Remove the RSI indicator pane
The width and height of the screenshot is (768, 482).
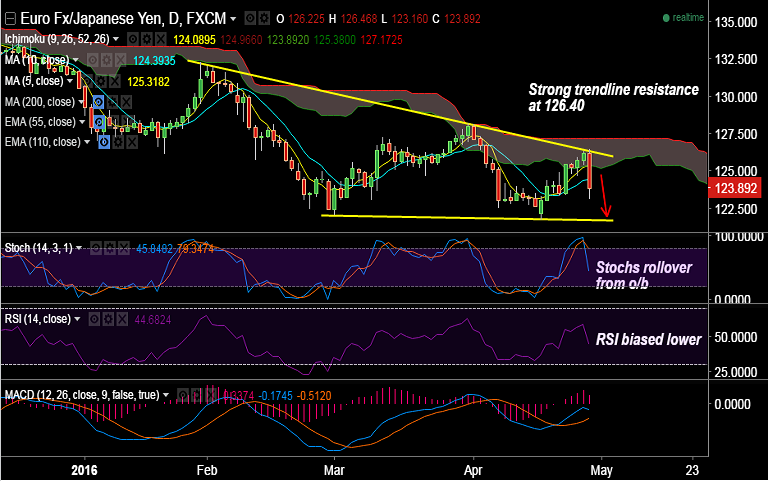click(x=122, y=319)
